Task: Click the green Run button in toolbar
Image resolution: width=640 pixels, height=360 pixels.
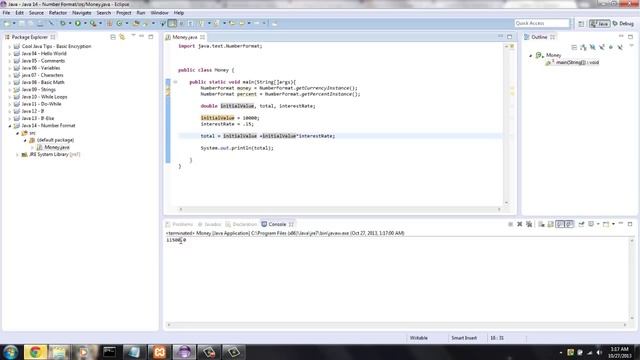Action: [78, 24]
